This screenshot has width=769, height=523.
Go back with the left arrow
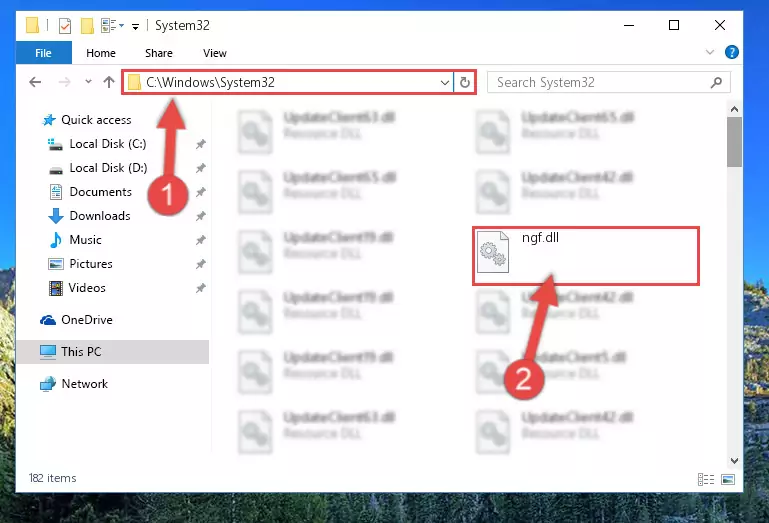pos(35,82)
